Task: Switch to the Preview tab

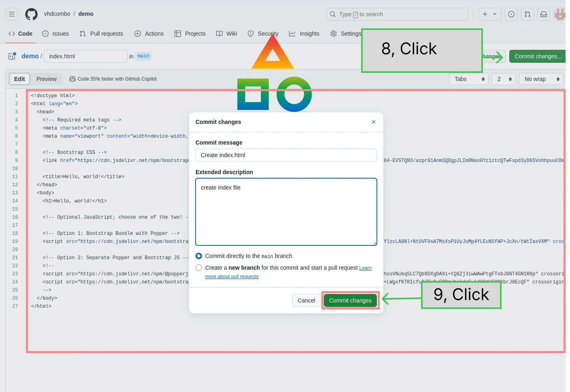Action: 47,79
